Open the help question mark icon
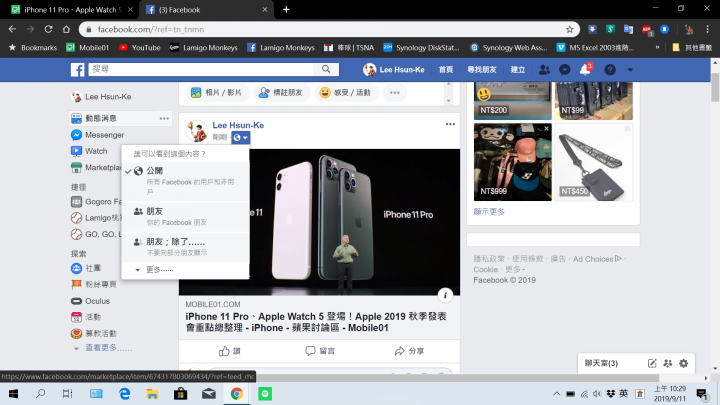 coord(610,70)
